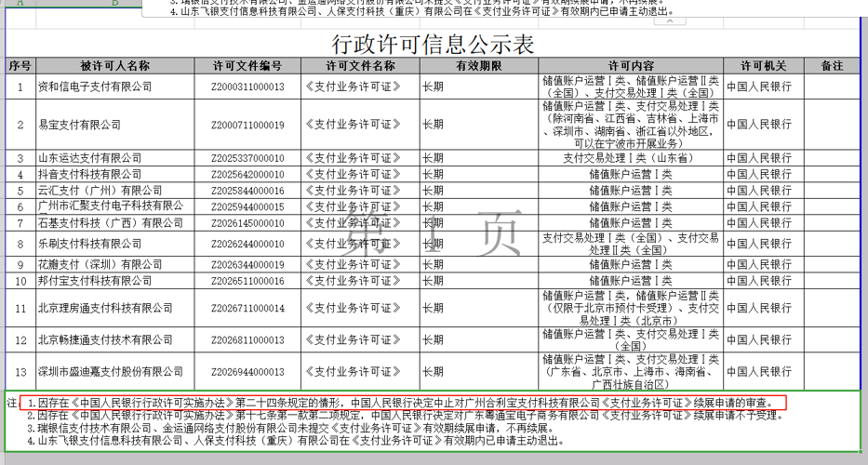Image resolution: width=868 pixels, height=465 pixels.
Task: Select the cell 深圳市盛迪嘉支付股份有限公司
Action: click(115, 371)
